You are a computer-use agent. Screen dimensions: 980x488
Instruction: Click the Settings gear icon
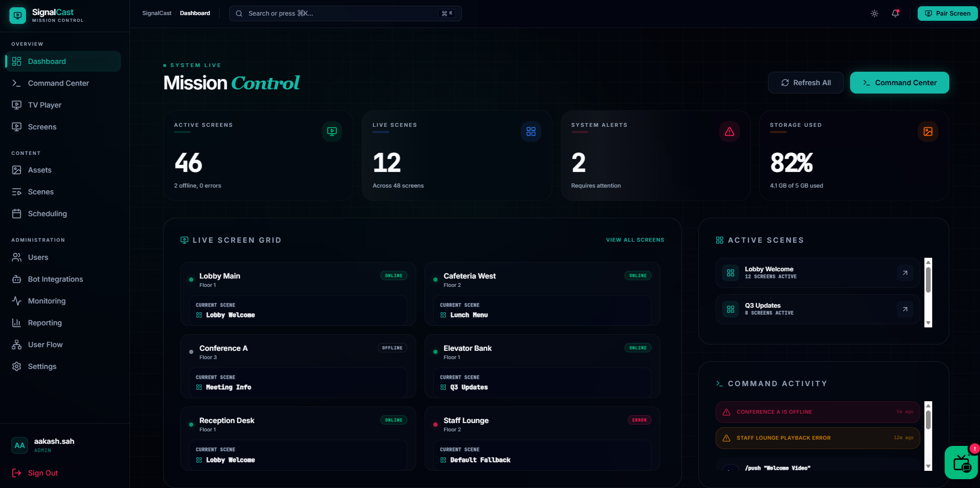coord(17,366)
